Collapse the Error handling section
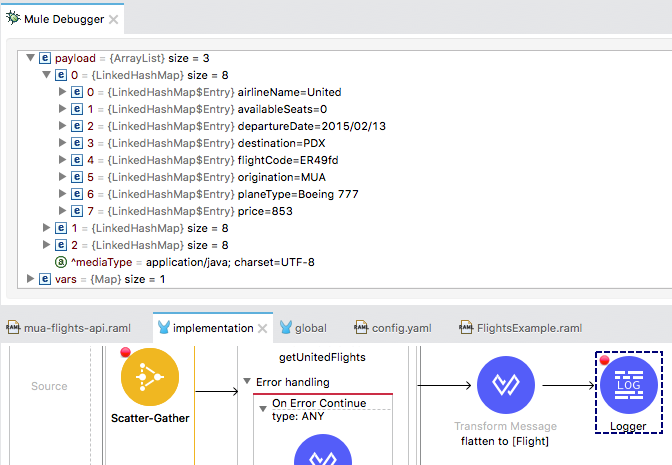 tap(247, 381)
